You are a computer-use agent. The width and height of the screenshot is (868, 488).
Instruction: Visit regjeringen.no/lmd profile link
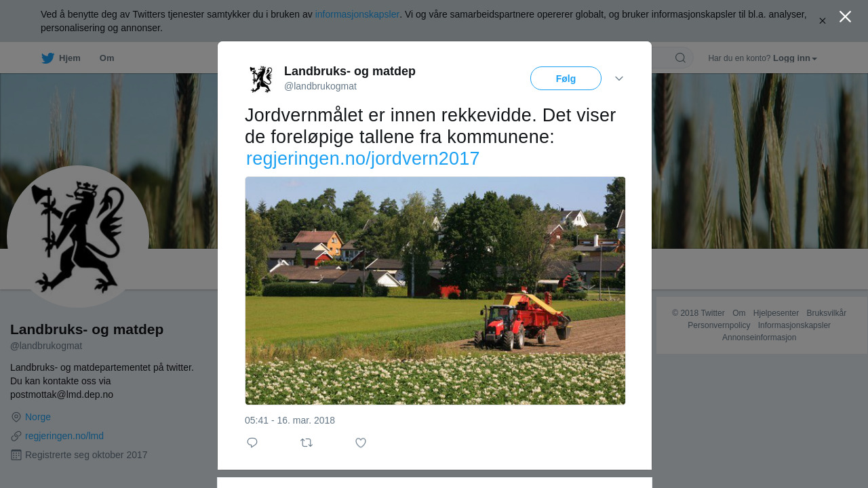click(x=64, y=436)
